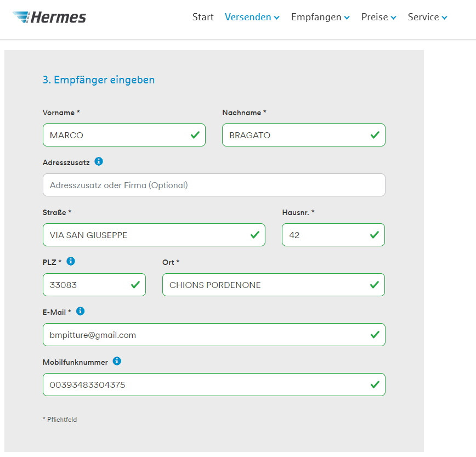Click the Mobilfunknummer info icon
Viewport: 476px width, 457px height.
(x=117, y=361)
